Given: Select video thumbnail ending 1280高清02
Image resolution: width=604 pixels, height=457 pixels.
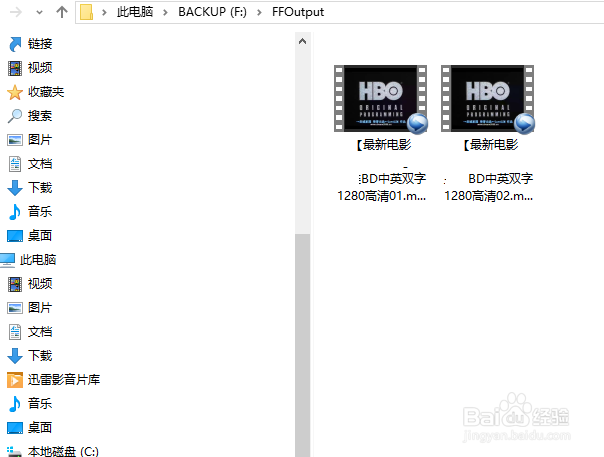Looking at the screenshot, I should (488, 99).
